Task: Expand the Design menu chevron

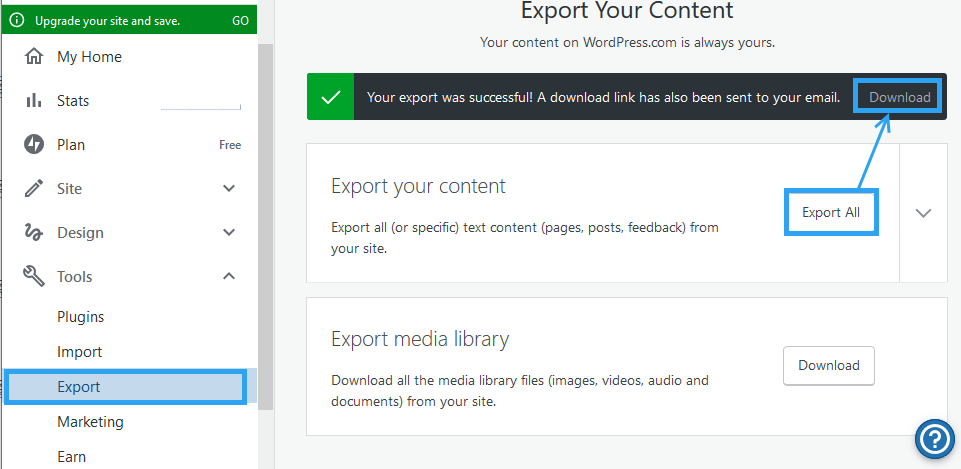Action: click(x=229, y=233)
